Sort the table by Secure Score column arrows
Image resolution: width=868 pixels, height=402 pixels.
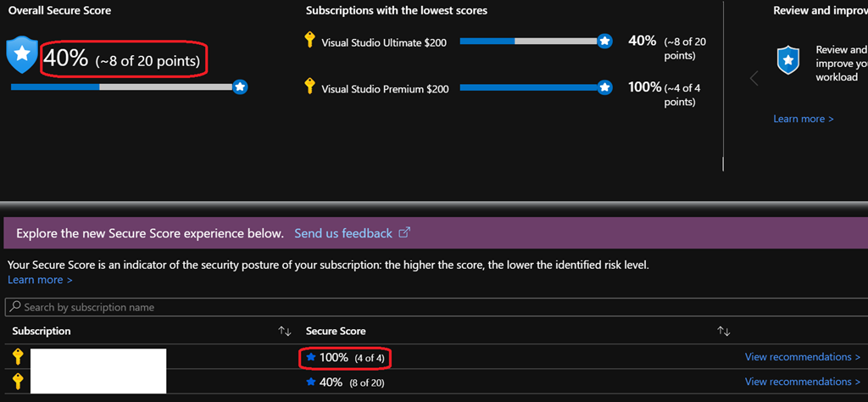pos(723,331)
